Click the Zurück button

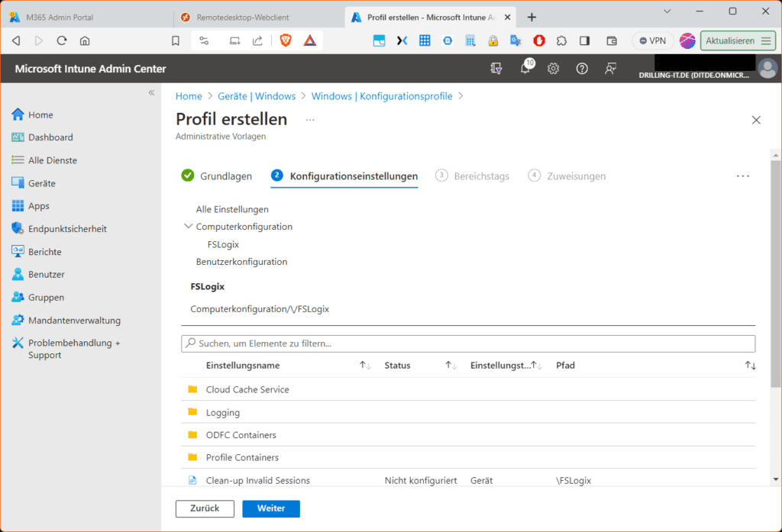coord(205,508)
